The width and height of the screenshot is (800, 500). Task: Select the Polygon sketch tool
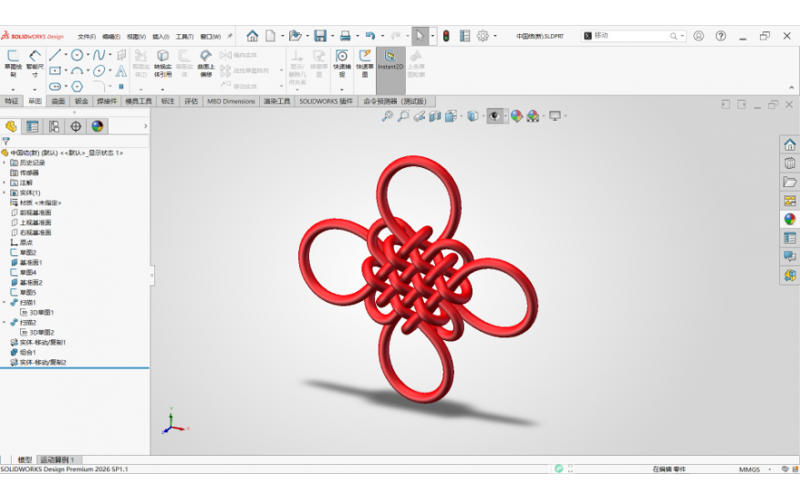77,86
